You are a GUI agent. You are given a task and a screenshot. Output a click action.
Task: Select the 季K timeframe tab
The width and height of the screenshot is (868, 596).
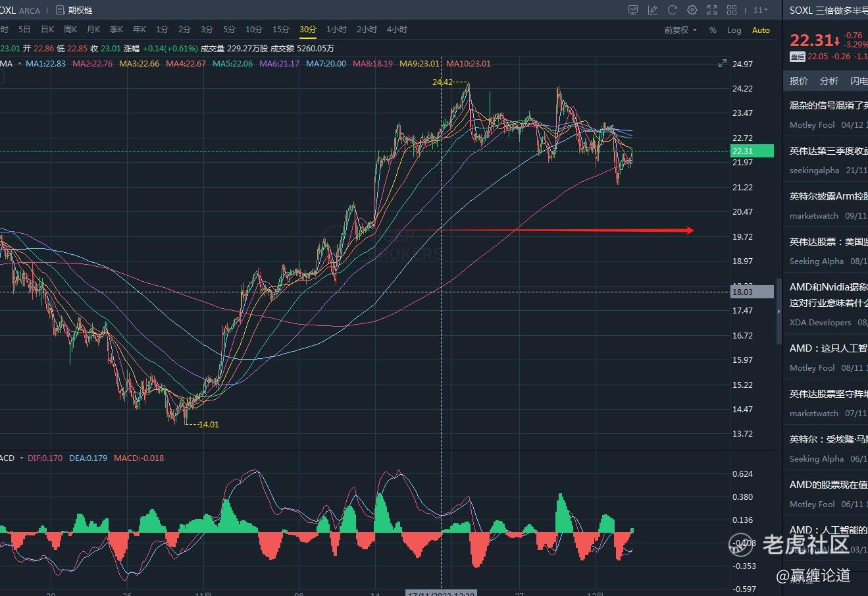[116, 30]
